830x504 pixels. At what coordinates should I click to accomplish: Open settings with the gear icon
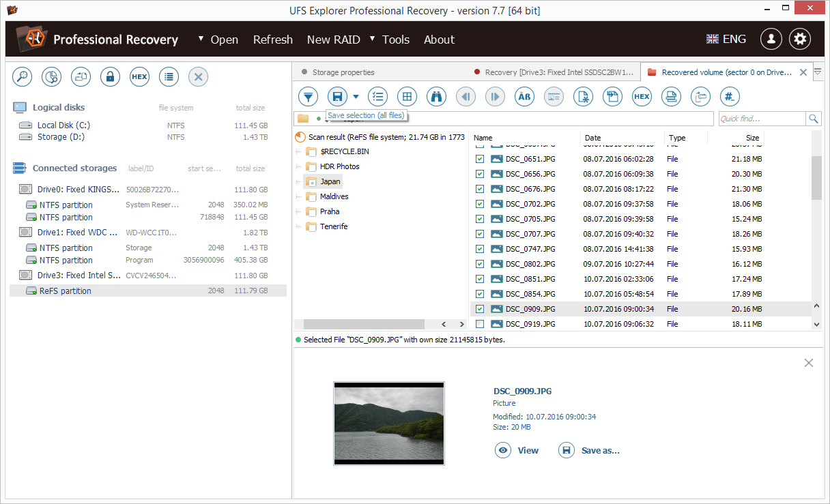(800, 39)
